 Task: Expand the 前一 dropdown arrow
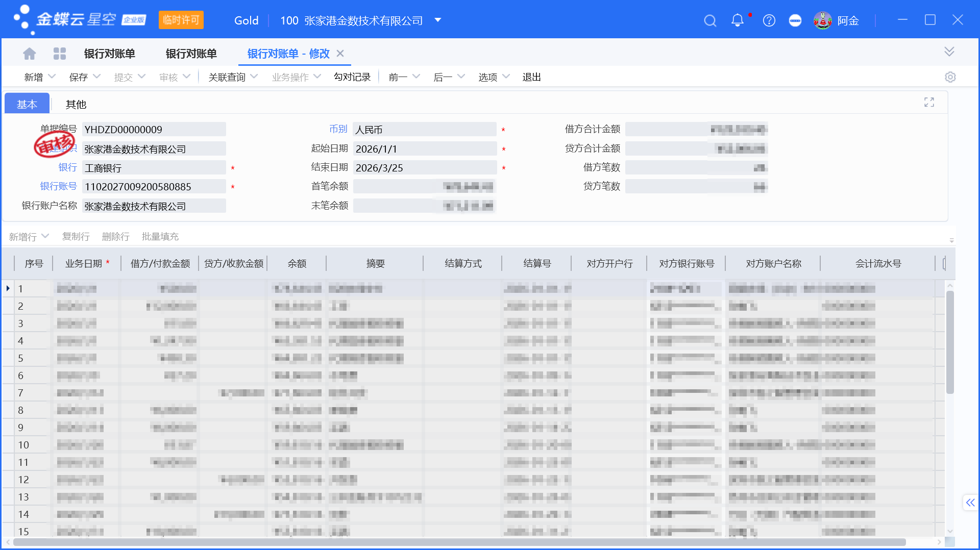[x=416, y=77]
